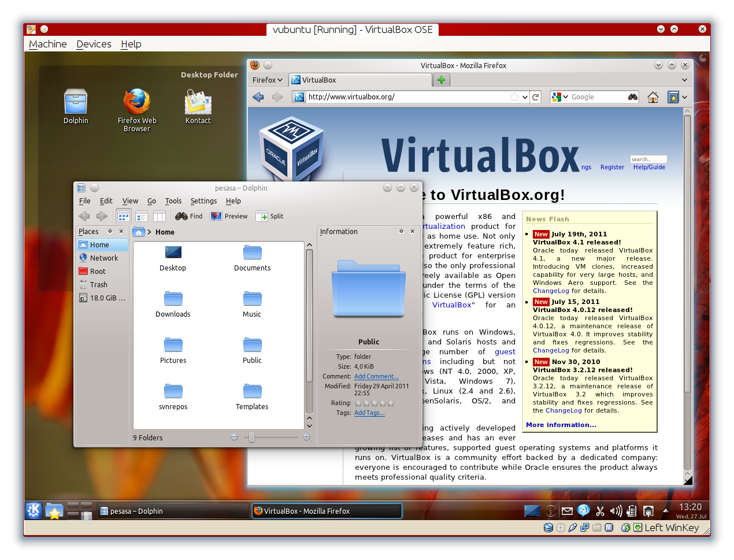Viewport: 734px width, 560px height.
Task: Open the URL bar history dropdown
Action: pyautogui.click(x=525, y=97)
